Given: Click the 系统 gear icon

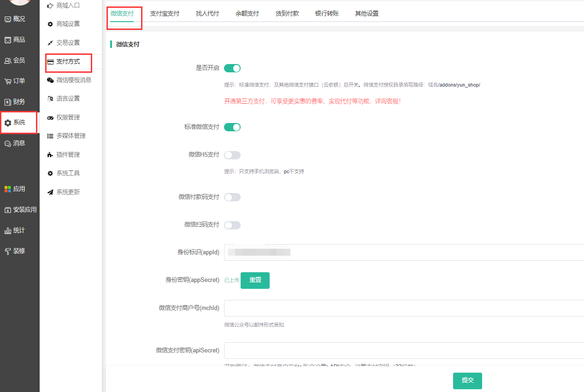Looking at the screenshot, I should [x=8, y=123].
